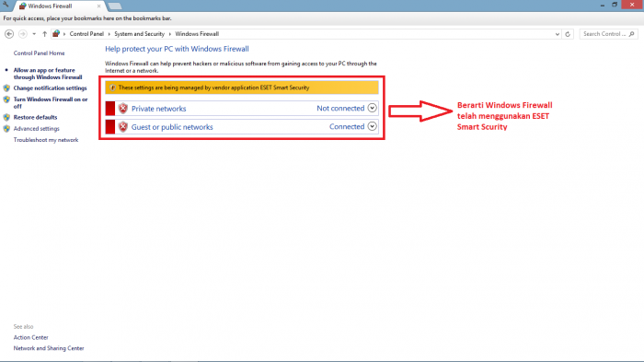
Task: Click the wrench icon in title bar
Action: tap(6, 5)
